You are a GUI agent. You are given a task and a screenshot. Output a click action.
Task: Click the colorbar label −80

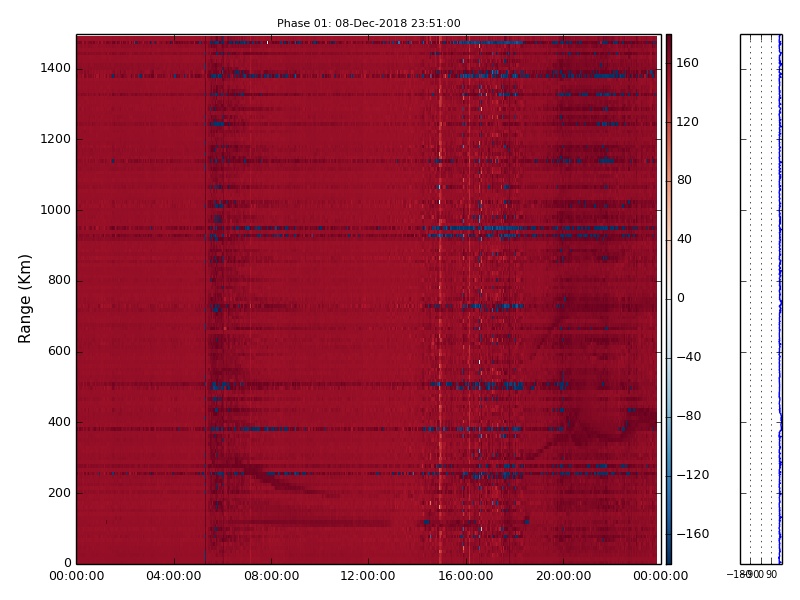click(689, 416)
